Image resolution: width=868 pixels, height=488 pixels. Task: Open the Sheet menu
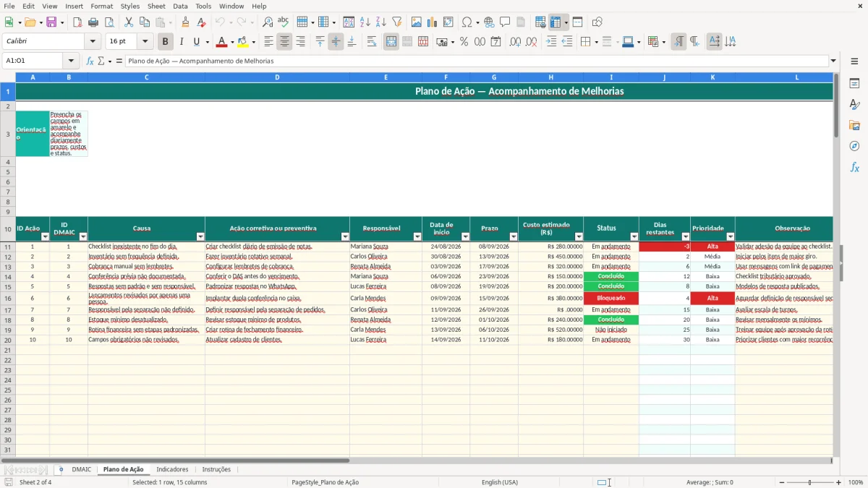156,6
